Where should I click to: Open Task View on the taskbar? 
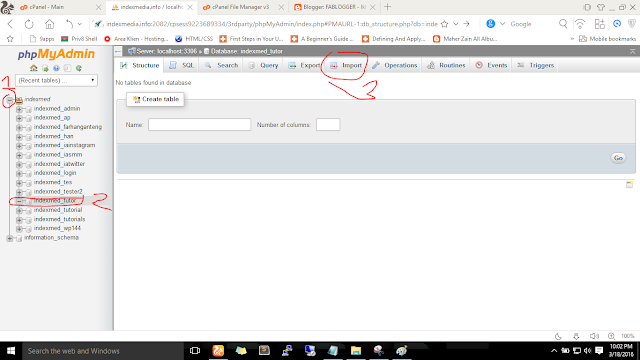click(x=195, y=351)
